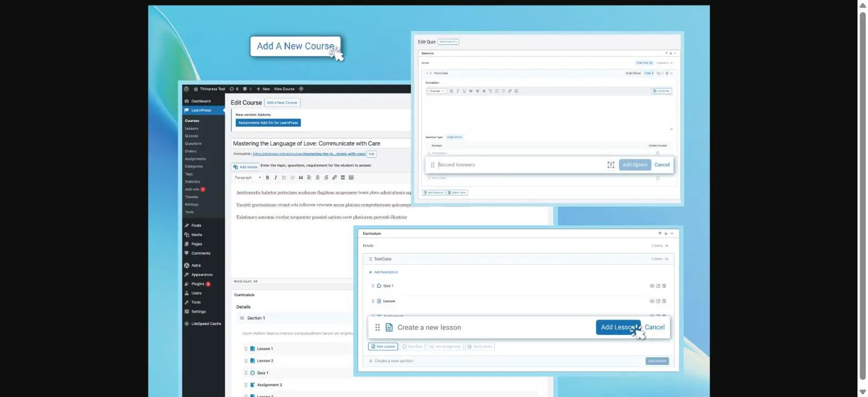
Task: Collapse the TestCase section chevron
Action: (666, 259)
